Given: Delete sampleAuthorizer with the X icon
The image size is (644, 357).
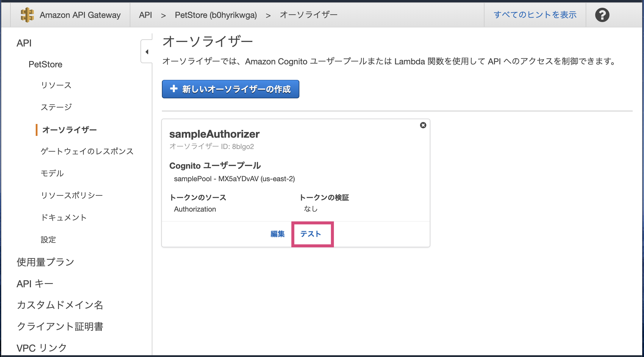Looking at the screenshot, I should coord(423,125).
